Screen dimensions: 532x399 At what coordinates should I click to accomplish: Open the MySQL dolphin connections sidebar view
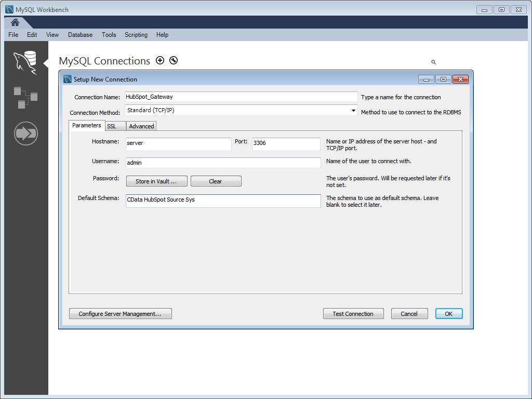click(25, 62)
